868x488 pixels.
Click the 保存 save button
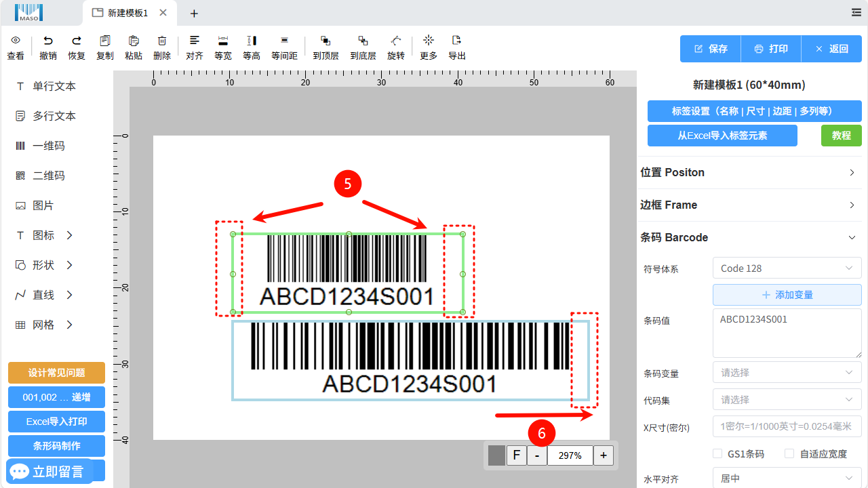[x=711, y=49]
